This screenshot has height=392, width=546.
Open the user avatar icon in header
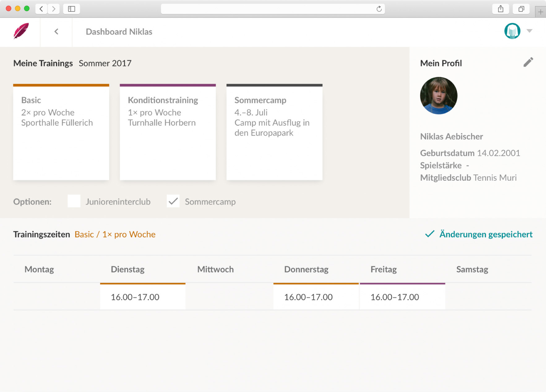pos(512,31)
